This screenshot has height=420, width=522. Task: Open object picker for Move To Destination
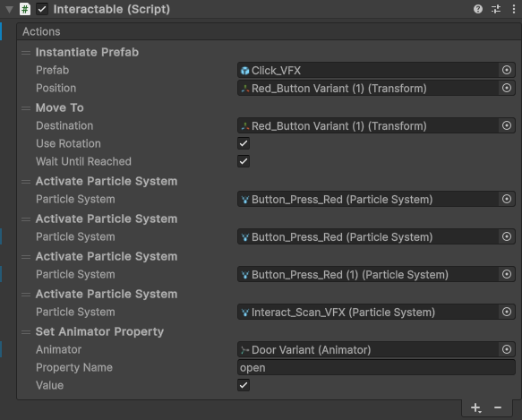tap(507, 125)
